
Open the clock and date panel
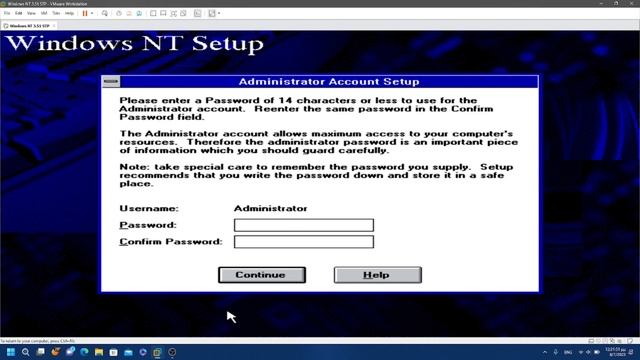pos(616,352)
